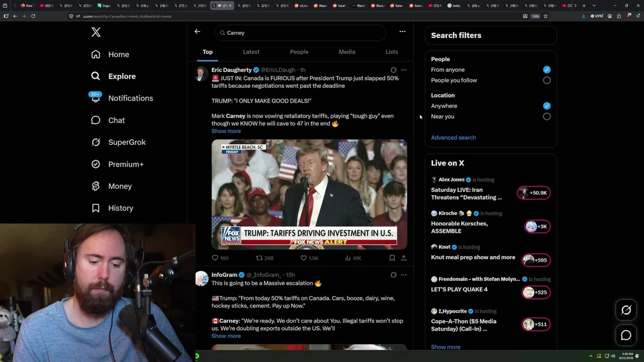View analytics for the 41K views post

coord(353,258)
